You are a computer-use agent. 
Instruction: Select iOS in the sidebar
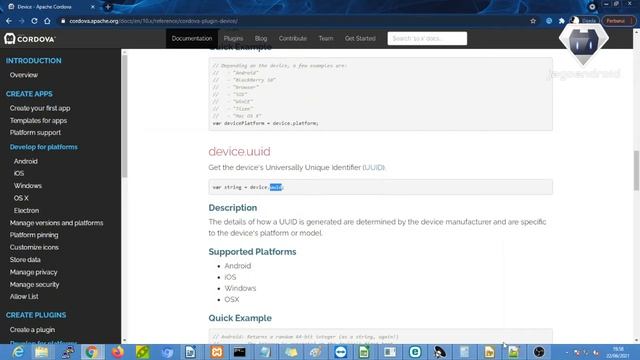point(19,173)
